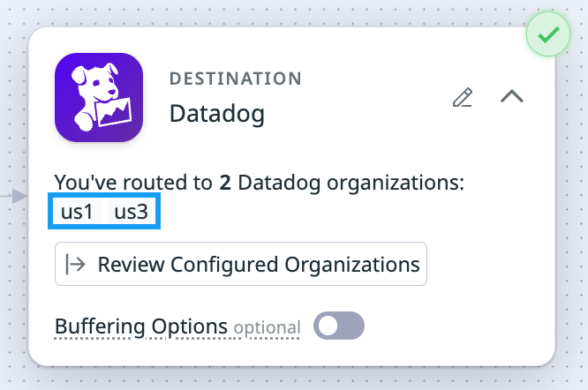Click the dotted canvas above the card
The image size is (588, 390).
click(x=265, y=11)
